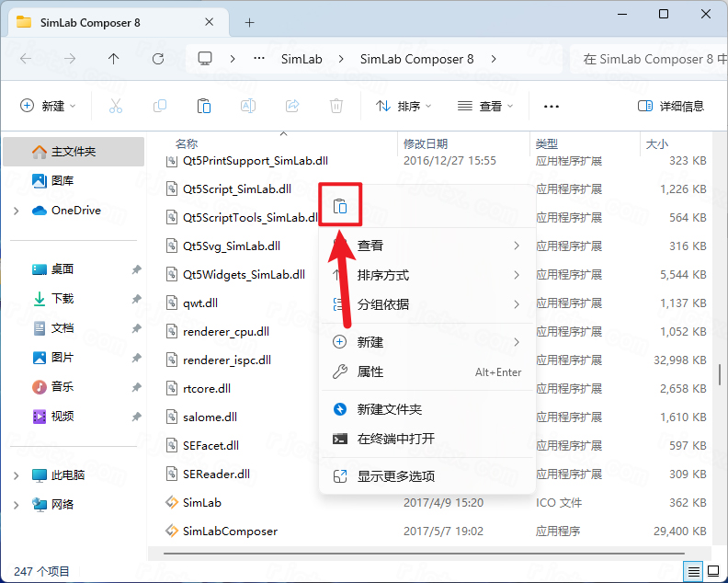This screenshot has height=583, width=728.
Task: Select 属性 from the context menu
Action: coord(427,372)
